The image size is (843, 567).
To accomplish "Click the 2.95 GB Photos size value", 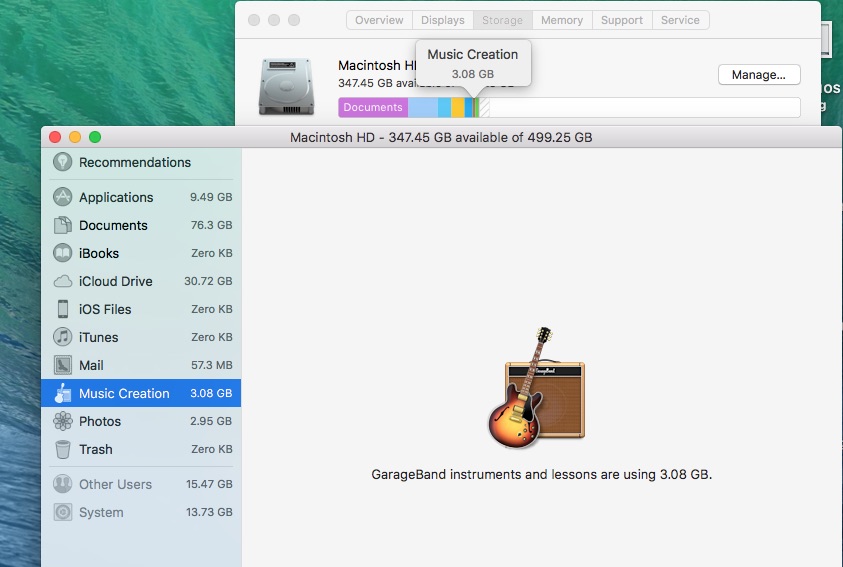I will click(211, 421).
